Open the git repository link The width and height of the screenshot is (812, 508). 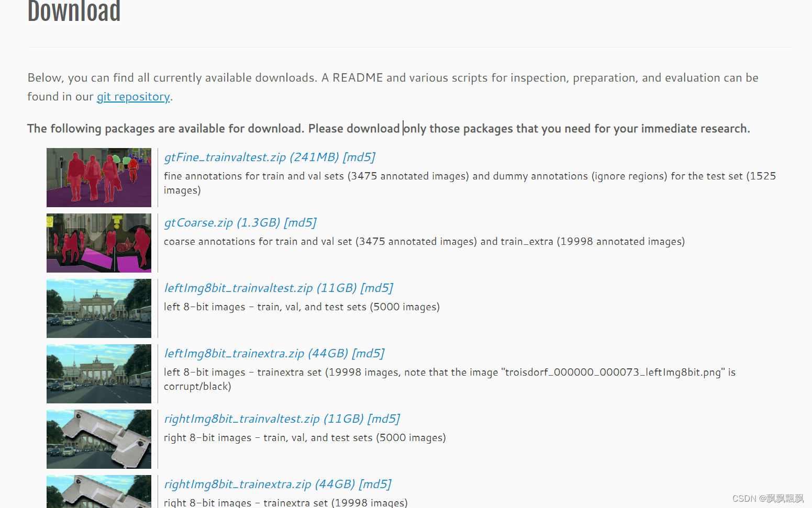pyautogui.click(x=133, y=97)
